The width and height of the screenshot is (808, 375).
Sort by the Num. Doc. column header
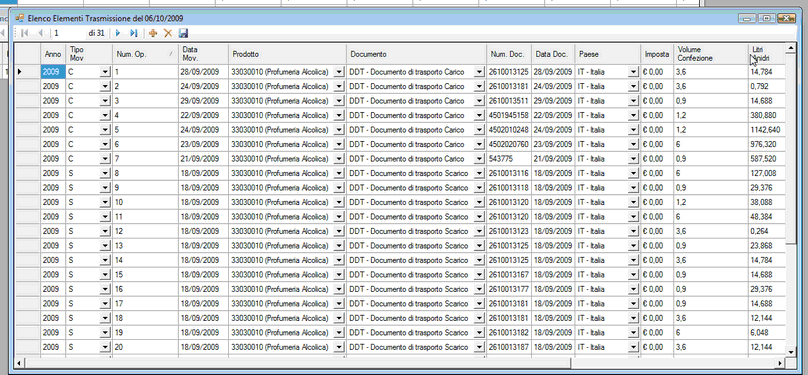tap(509, 54)
